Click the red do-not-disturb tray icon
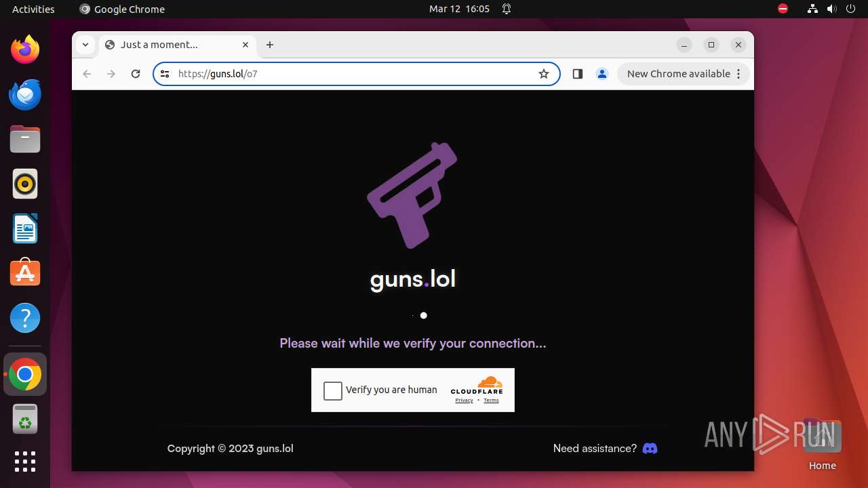868x488 pixels. click(783, 9)
